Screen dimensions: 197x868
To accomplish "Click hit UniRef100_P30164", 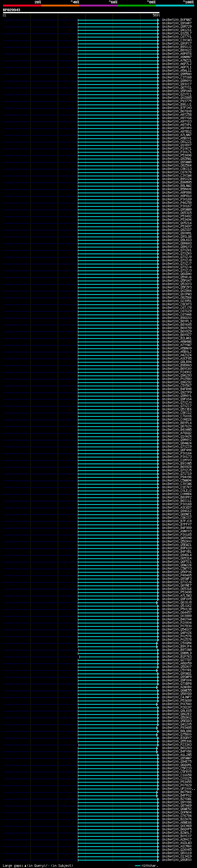I will click(x=176, y=453).
